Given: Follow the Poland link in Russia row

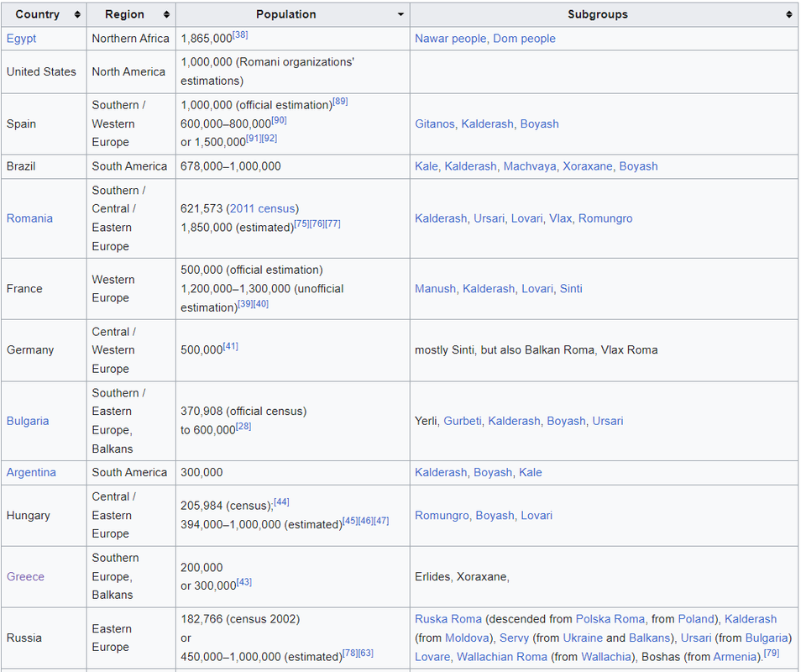Looking at the screenshot, I should click(696, 619).
